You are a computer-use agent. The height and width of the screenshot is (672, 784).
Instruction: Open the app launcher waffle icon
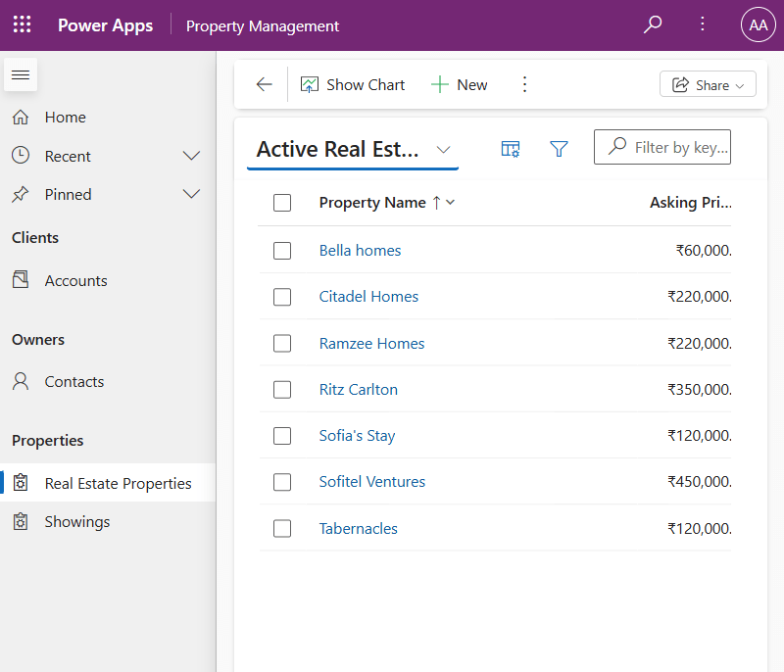click(22, 25)
